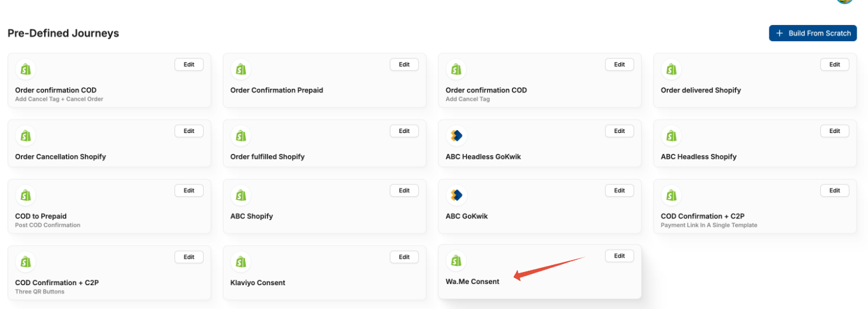Image resolution: width=868 pixels, height=309 pixels.
Task: Click plus icon in Build From Scratch
Action: tap(779, 33)
